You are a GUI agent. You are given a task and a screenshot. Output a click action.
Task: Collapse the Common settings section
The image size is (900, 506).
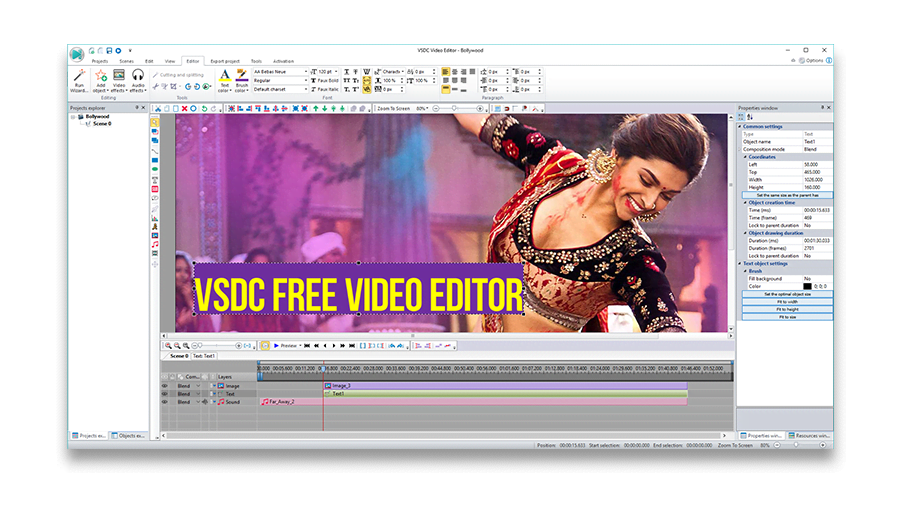740,126
